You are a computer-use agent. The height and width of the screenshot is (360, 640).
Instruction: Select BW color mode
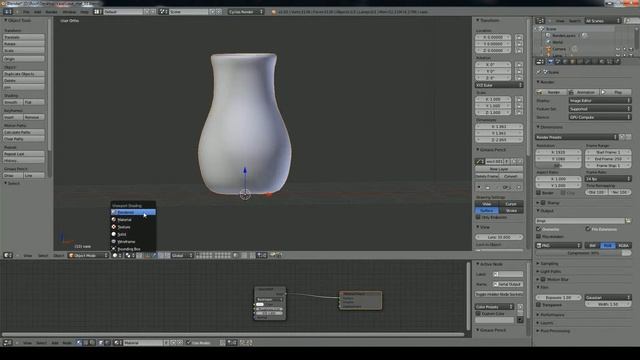pyautogui.click(x=592, y=245)
